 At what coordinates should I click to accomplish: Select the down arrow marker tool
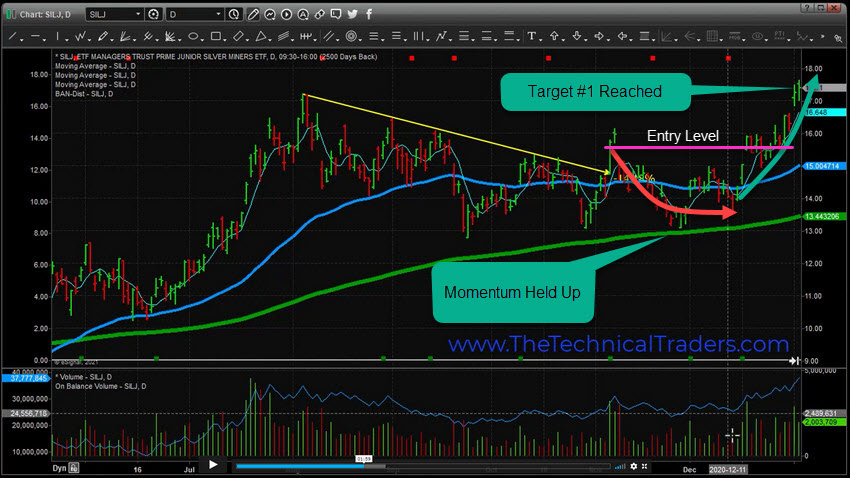coord(576,37)
